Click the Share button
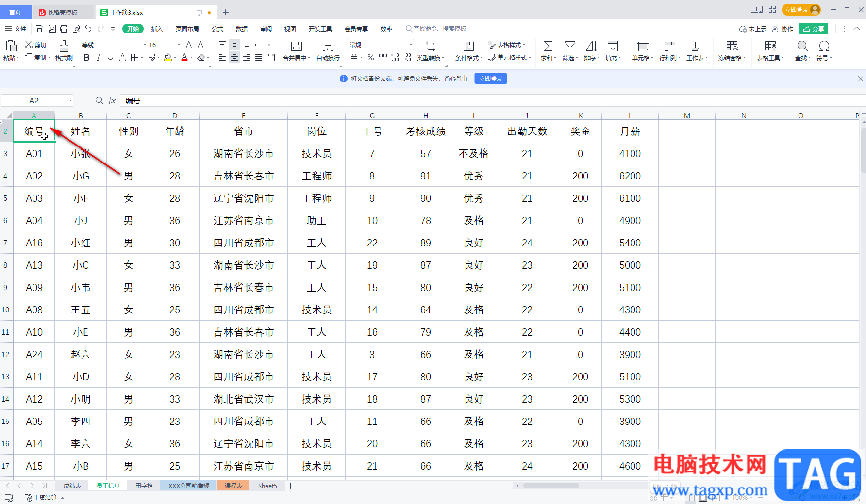This screenshot has width=866, height=504. (x=814, y=29)
